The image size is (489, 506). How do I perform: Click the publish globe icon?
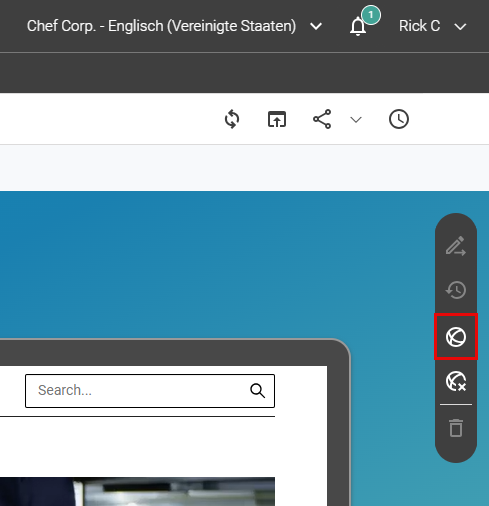[x=456, y=337]
